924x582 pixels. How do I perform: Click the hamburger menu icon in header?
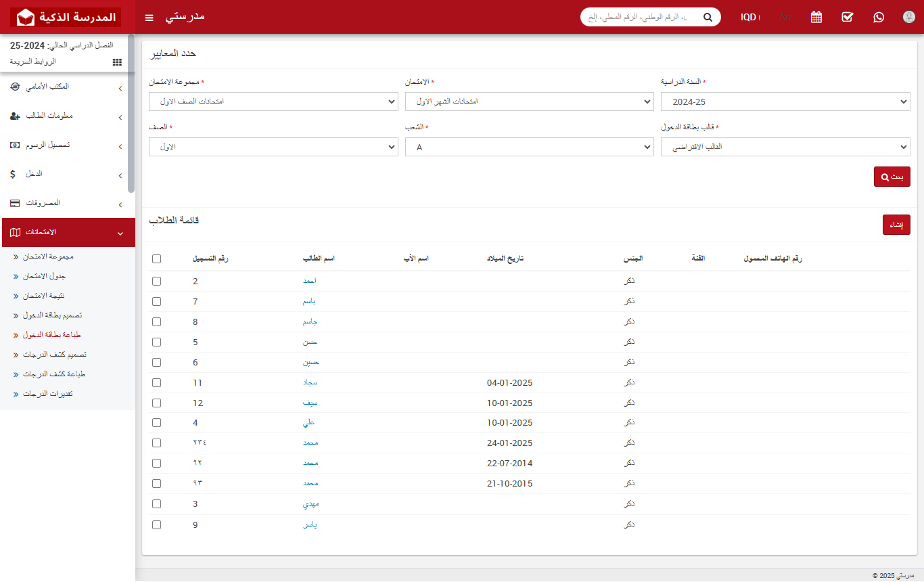[149, 17]
